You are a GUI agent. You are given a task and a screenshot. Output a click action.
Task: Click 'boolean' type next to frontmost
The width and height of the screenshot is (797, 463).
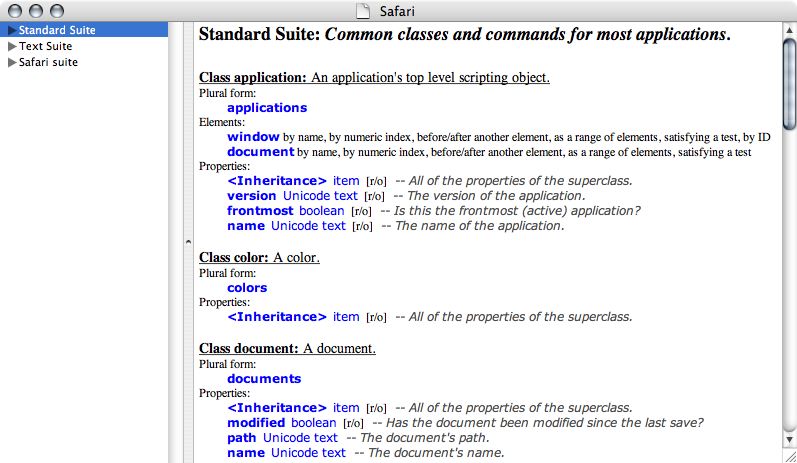click(x=321, y=211)
